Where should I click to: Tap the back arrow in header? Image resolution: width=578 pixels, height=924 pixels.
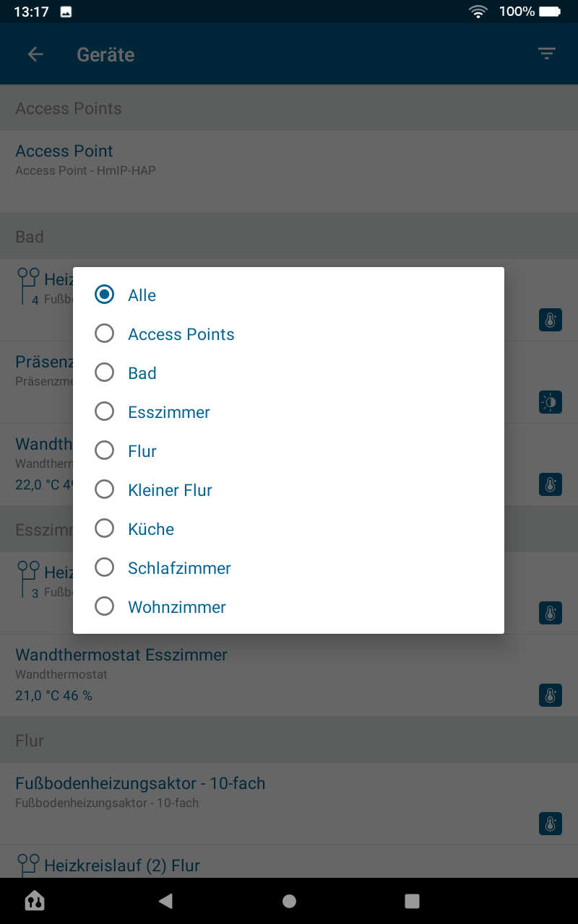35,54
